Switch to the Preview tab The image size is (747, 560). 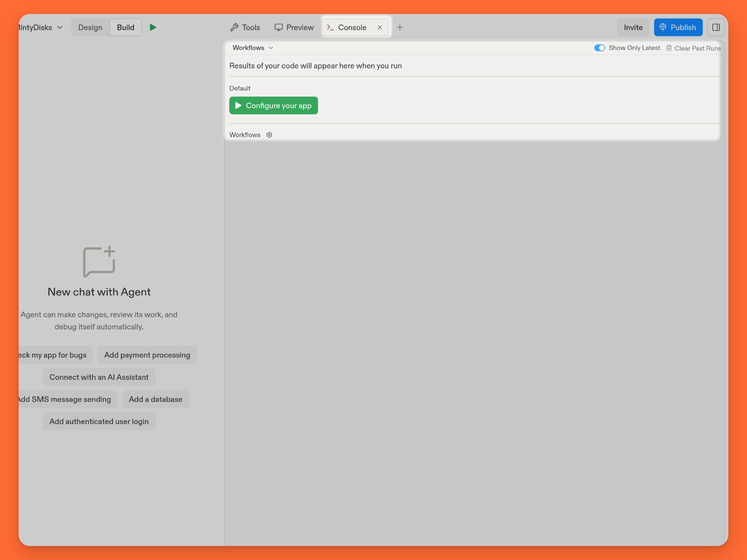pyautogui.click(x=294, y=28)
